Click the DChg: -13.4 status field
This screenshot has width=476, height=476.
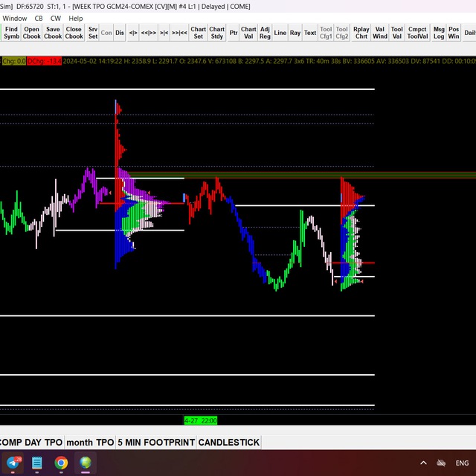[45, 61]
